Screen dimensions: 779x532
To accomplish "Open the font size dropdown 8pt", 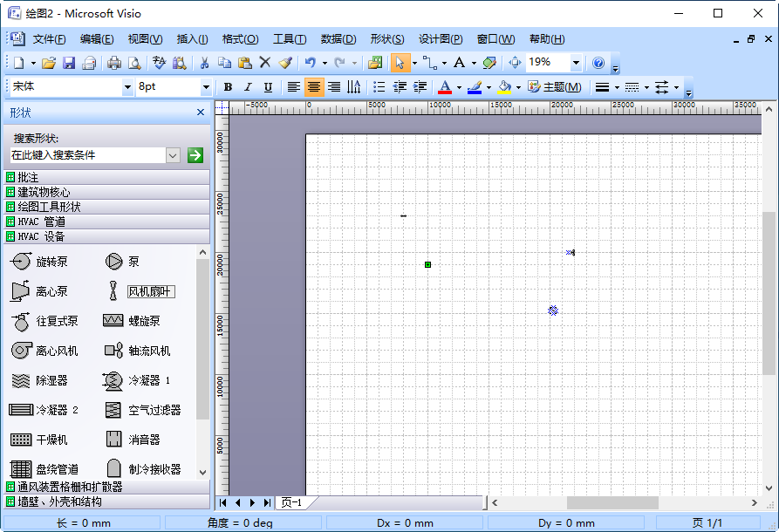I will pos(206,87).
